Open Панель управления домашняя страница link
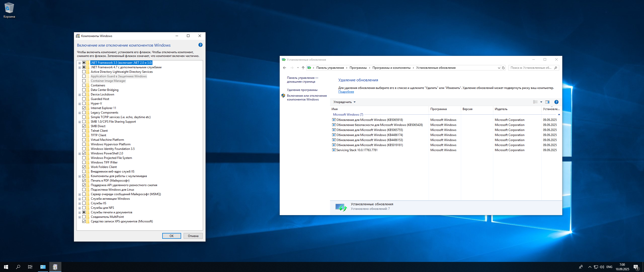This screenshot has width=644, height=272. tap(303, 80)
